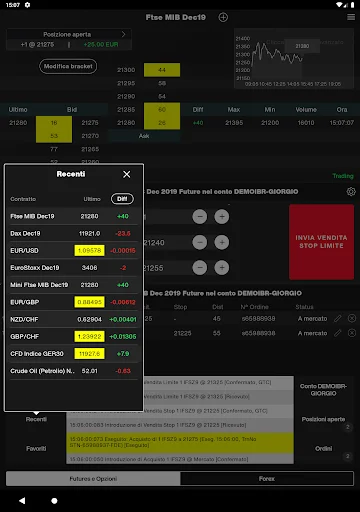Viewport: 360px width, 512px height.
Task: Click bid price 21270 in order book
Action: 90,136
